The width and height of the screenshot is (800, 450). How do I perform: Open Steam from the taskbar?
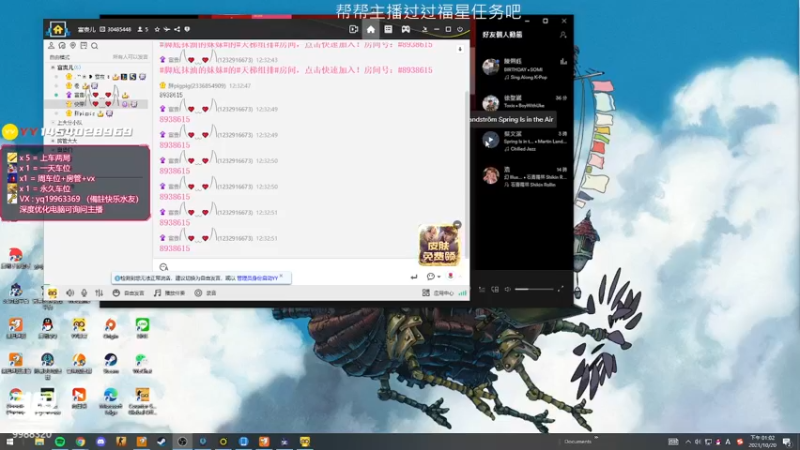(162, 442)
